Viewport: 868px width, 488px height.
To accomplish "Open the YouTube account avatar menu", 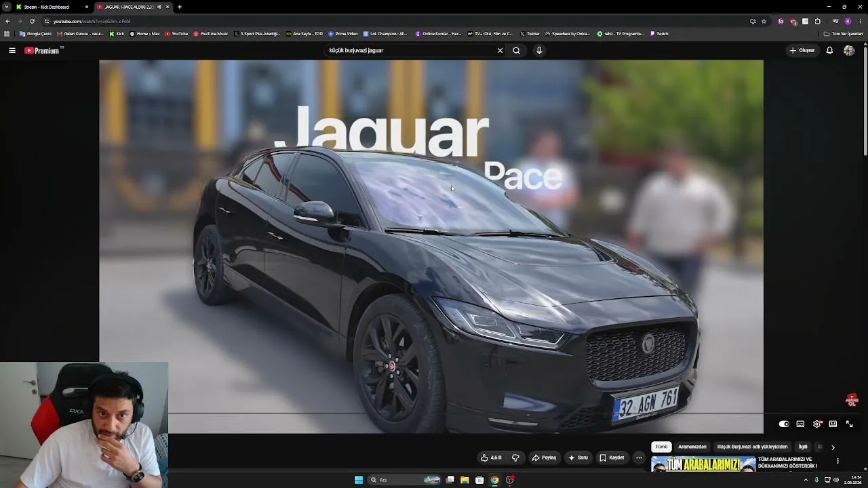I will pos(849,50).
